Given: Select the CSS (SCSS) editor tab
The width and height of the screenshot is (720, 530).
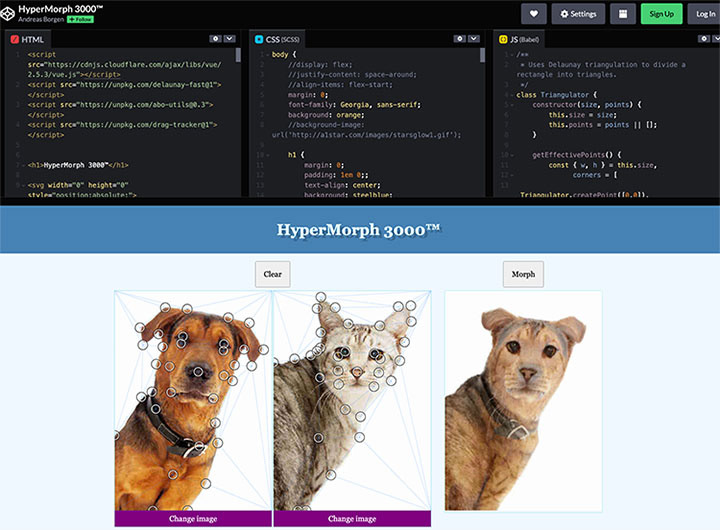Looking at the screenshot, I should 277,39.
